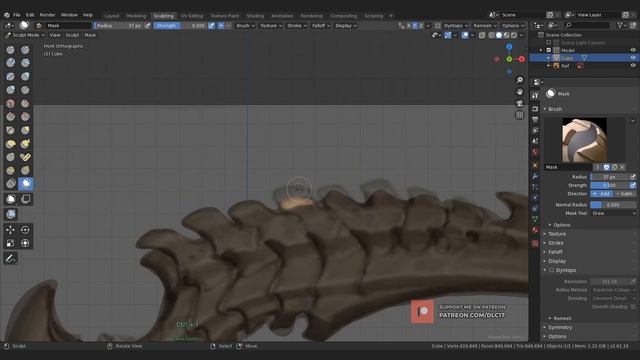The width and height of the screenshot is (640, 360).
Task: Open the Options popover in header
Action: pos(513,25)
